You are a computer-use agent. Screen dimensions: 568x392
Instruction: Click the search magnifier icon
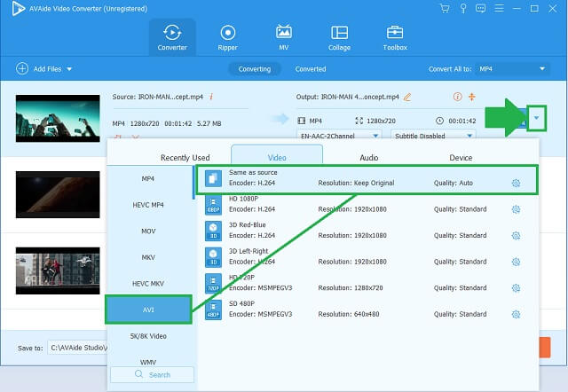click(x=138, y=374)
